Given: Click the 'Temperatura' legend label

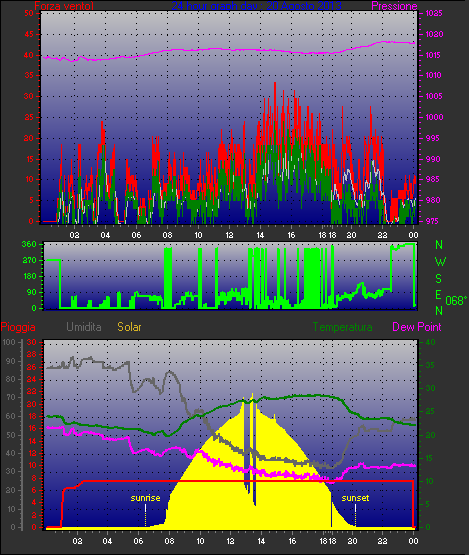Looking at the screenshot, I should pyautogui.click(x=342, y=327).
